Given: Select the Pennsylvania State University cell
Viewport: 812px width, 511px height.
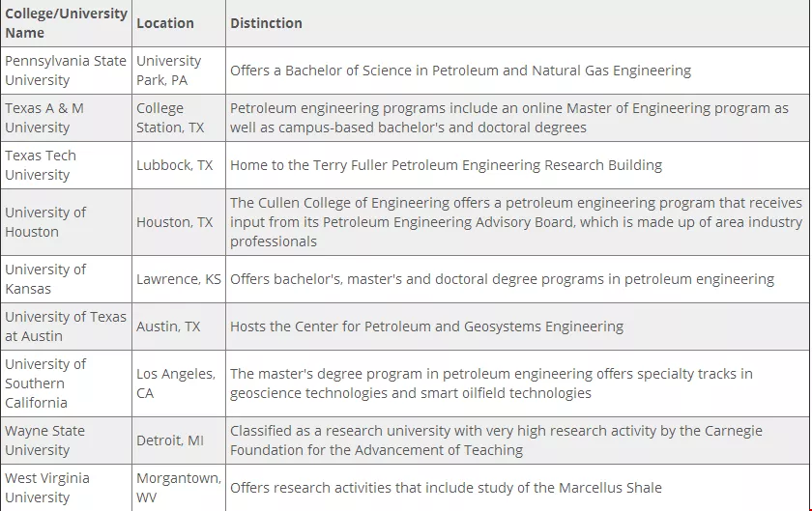Looking at the screenshot, I should (66, 71).
